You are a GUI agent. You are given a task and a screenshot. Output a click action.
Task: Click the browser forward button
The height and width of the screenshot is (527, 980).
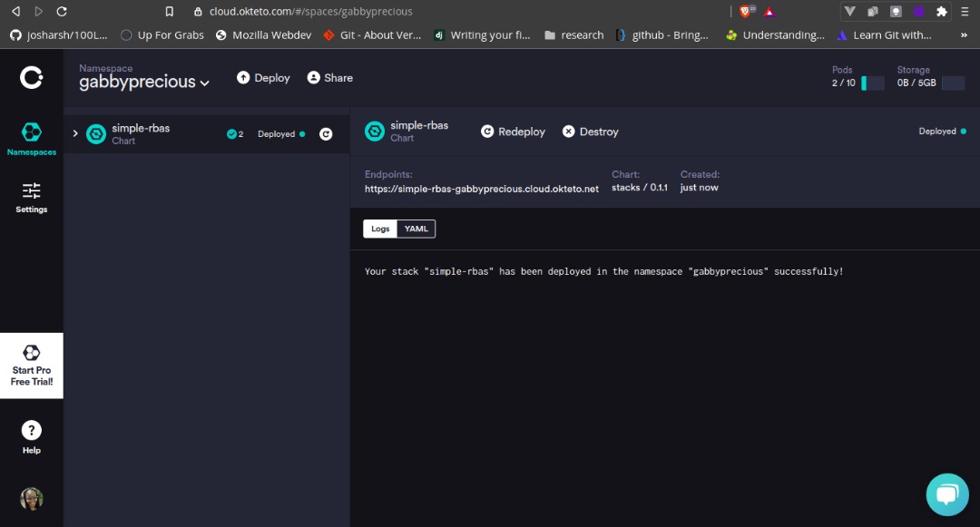click(x=39, y=11)
